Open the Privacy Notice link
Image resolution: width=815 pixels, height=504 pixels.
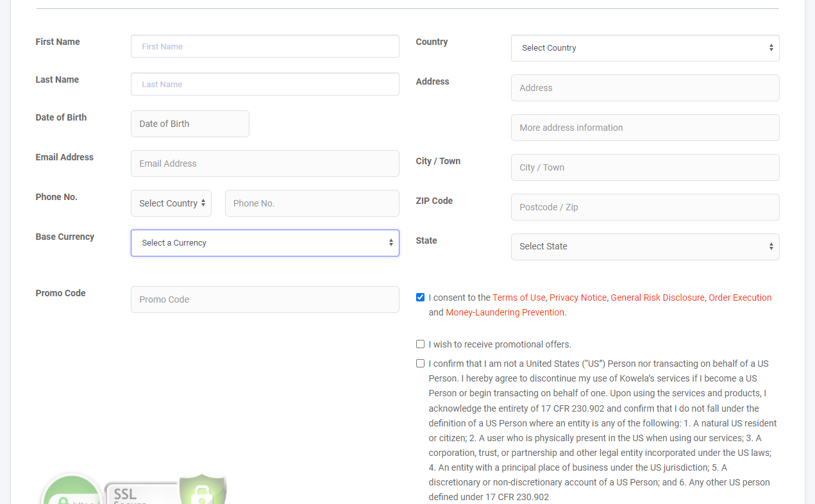pyautogui.click(x=578, y=298)
